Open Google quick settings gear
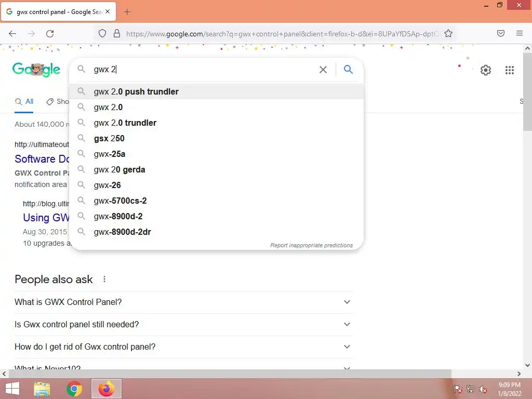This screenshot has width=532, height=399. coord(486,70)
